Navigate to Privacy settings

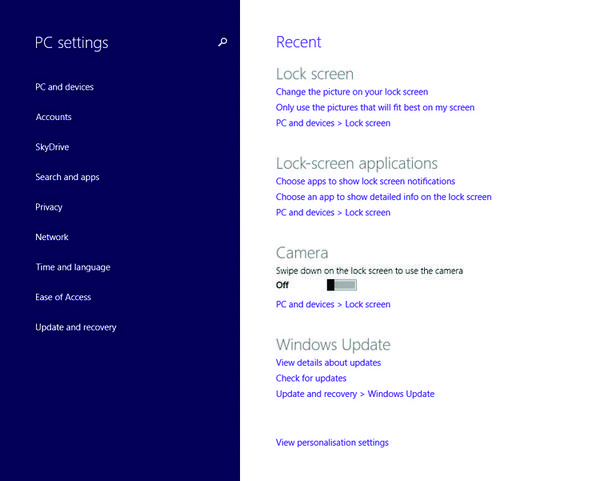[x=48, y=207]
